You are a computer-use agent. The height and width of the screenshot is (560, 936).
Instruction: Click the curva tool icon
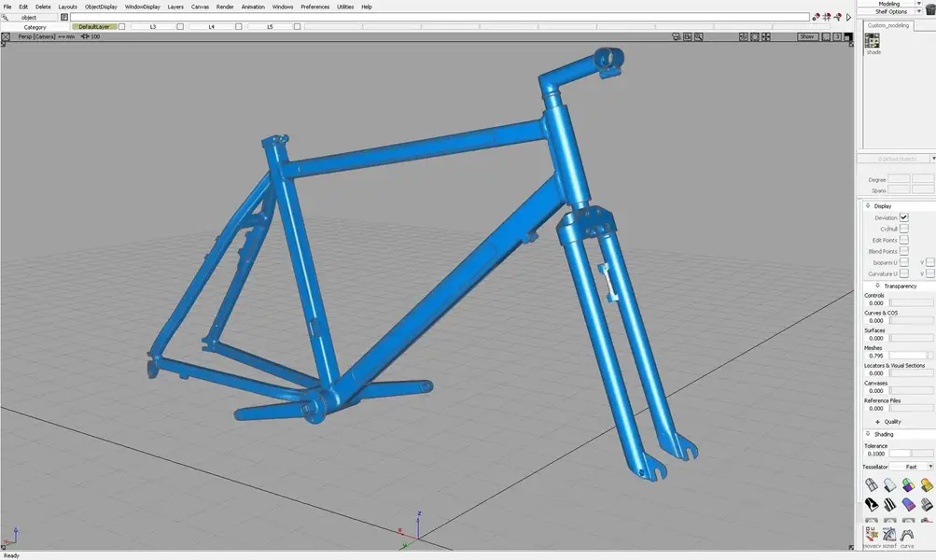pos(907,534)
